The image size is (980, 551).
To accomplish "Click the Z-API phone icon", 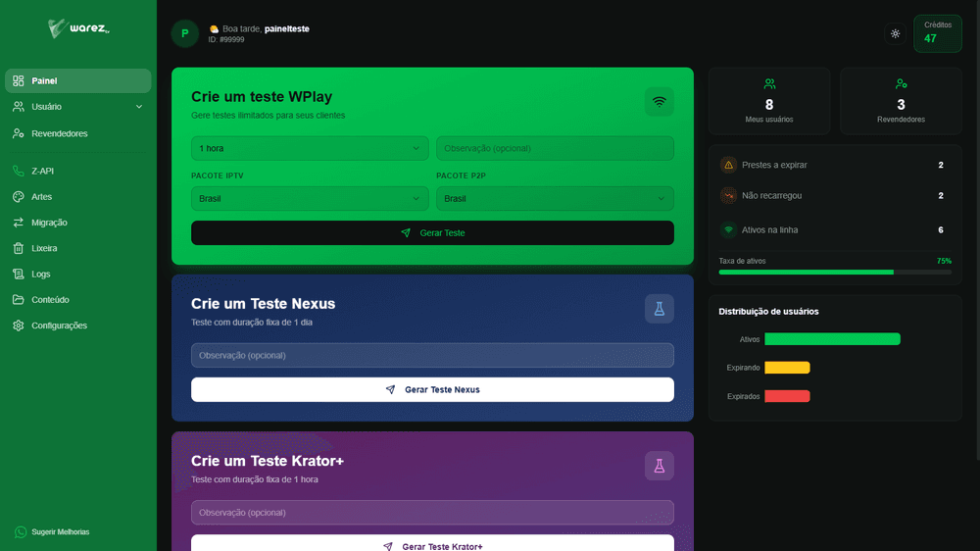I will (18, 171).
